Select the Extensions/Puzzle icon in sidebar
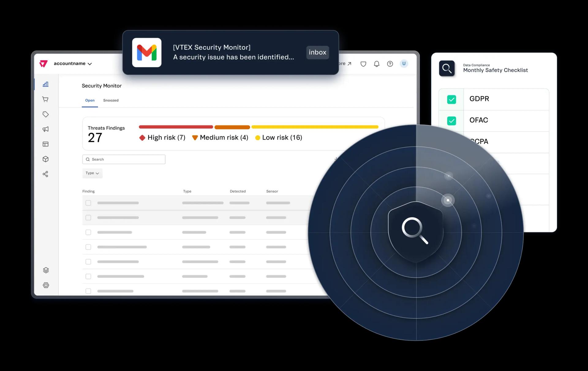Screen dimensions: 588x371 (x=46, y=159)
